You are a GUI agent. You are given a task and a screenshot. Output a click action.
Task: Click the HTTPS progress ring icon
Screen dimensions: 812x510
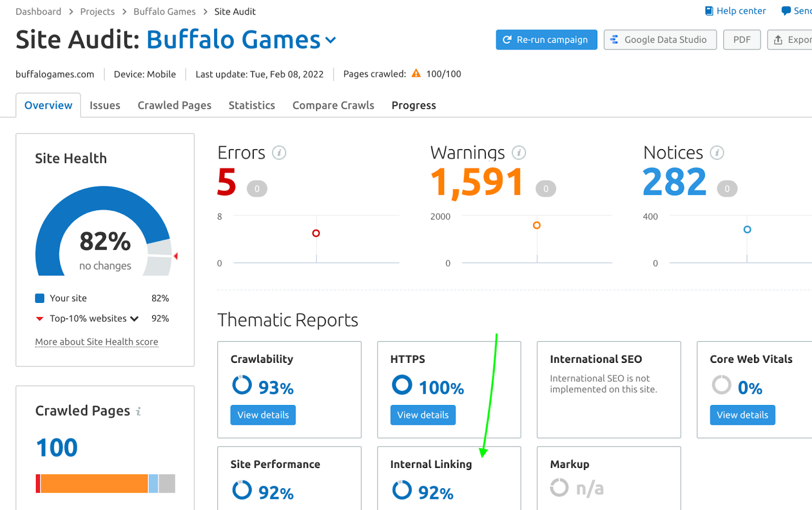coord(402,385)
